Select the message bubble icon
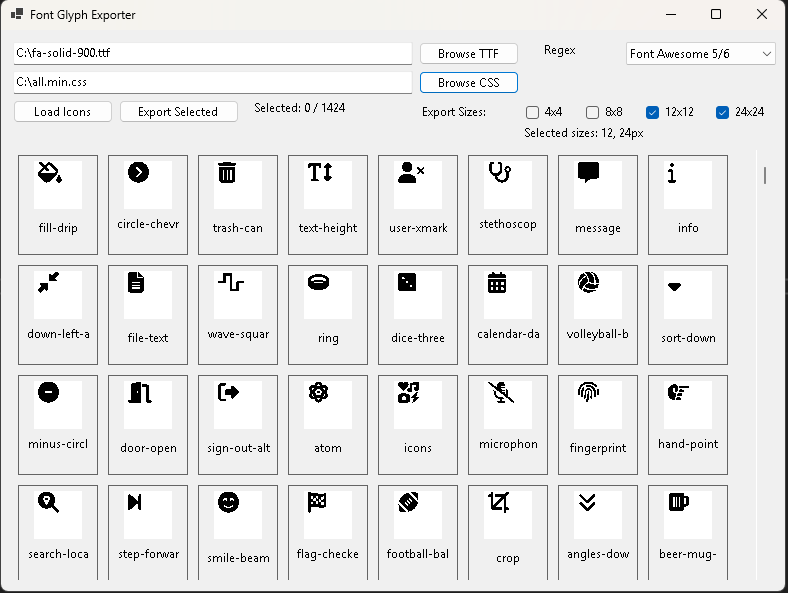 pyautogui.click(x=598, y=205)
